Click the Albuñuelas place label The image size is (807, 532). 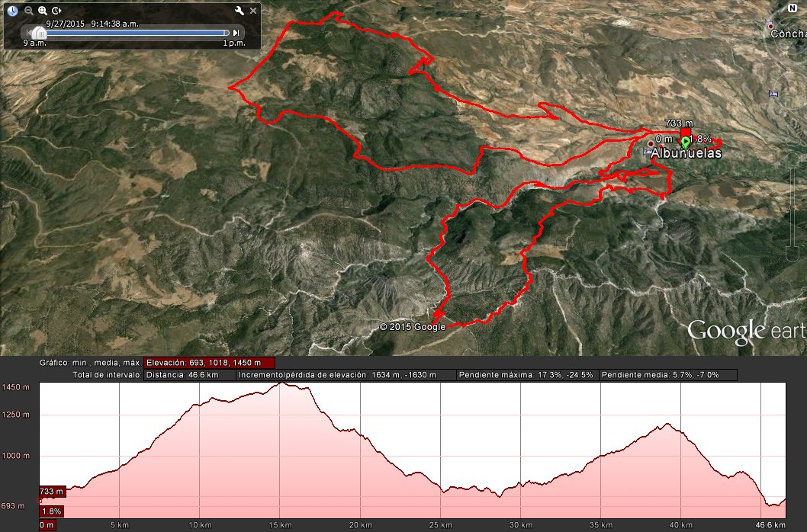(686, 153)
